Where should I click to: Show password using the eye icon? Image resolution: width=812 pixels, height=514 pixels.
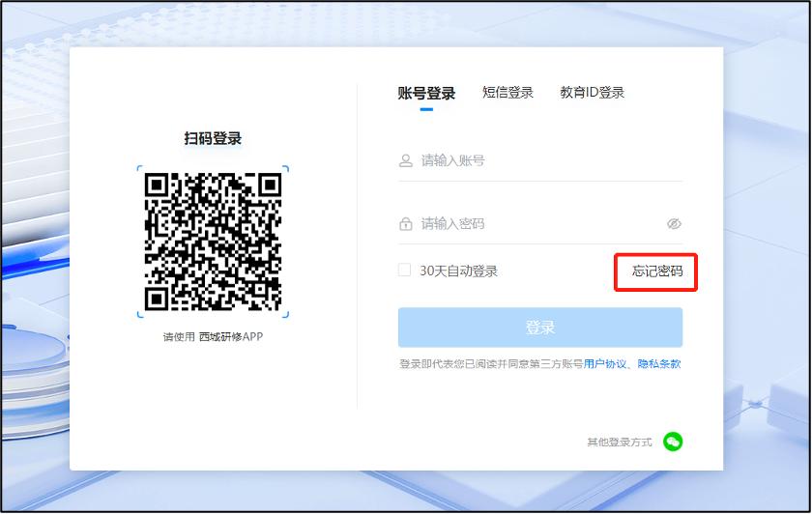674,224
